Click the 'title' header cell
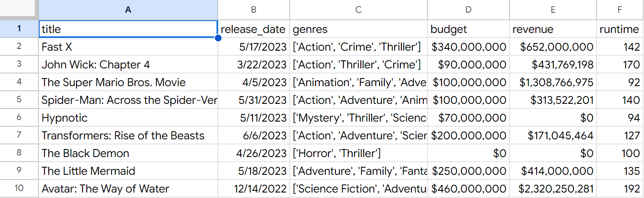Screen dimensions: 644x198 click(x=128, y=29)
